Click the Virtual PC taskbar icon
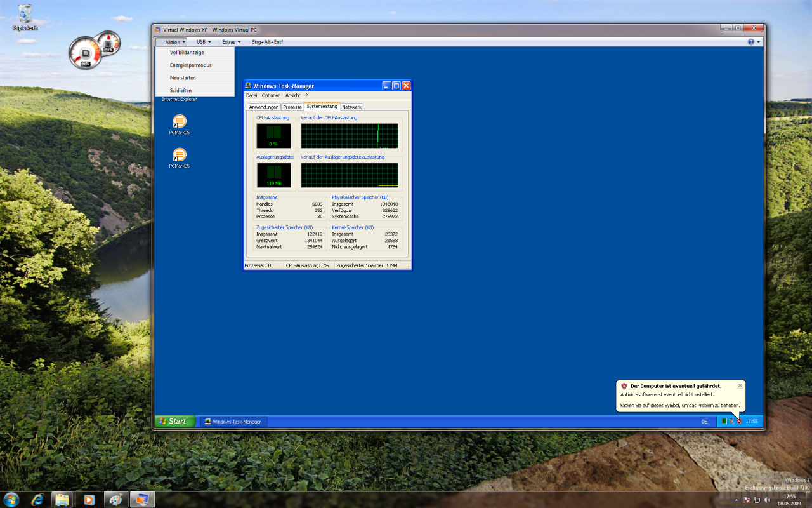The image size is (812, 508). [x=142, y=499]
